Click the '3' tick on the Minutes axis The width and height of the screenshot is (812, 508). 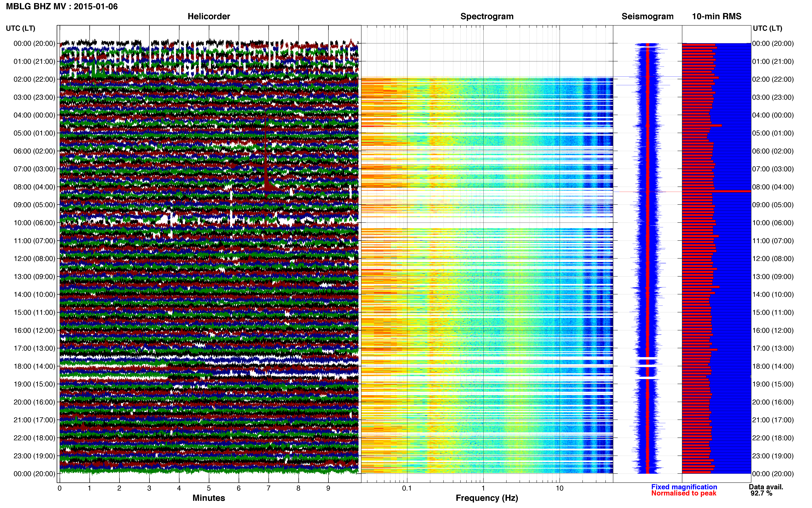pos(149,488)
